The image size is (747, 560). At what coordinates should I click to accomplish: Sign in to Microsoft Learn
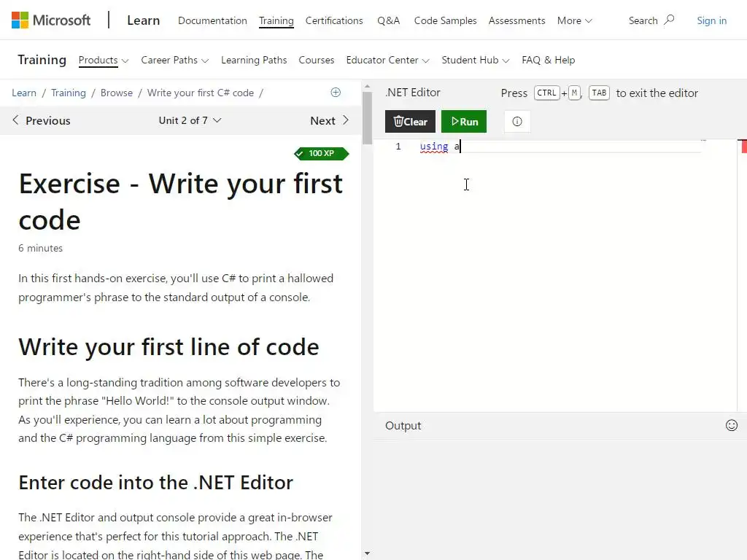711,20
